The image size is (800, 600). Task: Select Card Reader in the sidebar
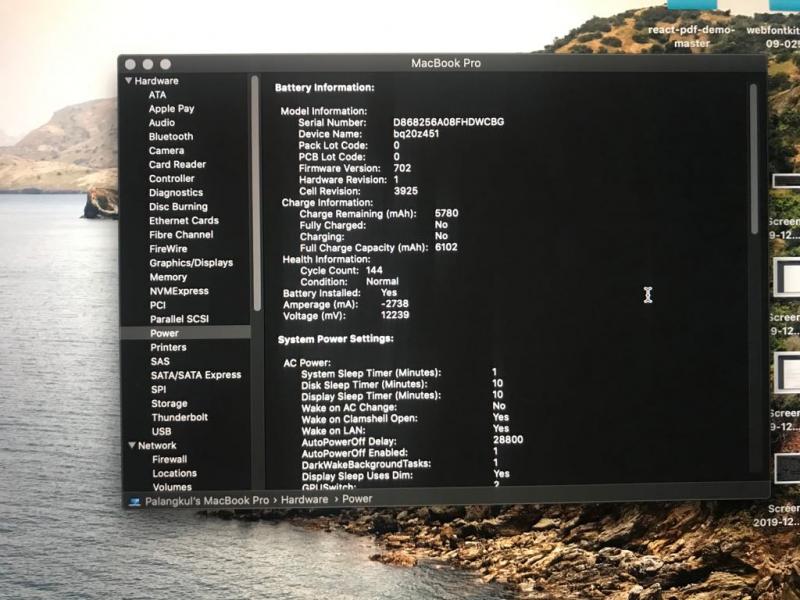[x=177, y=164]
